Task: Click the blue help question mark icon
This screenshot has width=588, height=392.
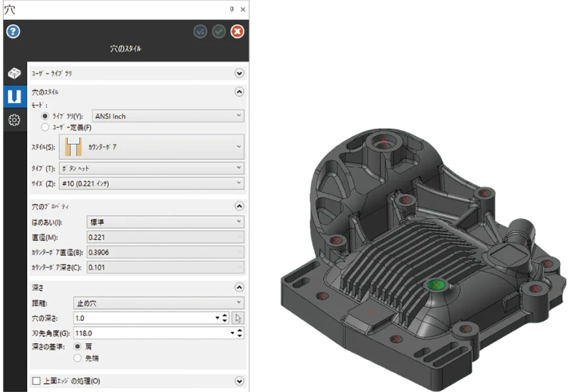Action: coord(13,31)
